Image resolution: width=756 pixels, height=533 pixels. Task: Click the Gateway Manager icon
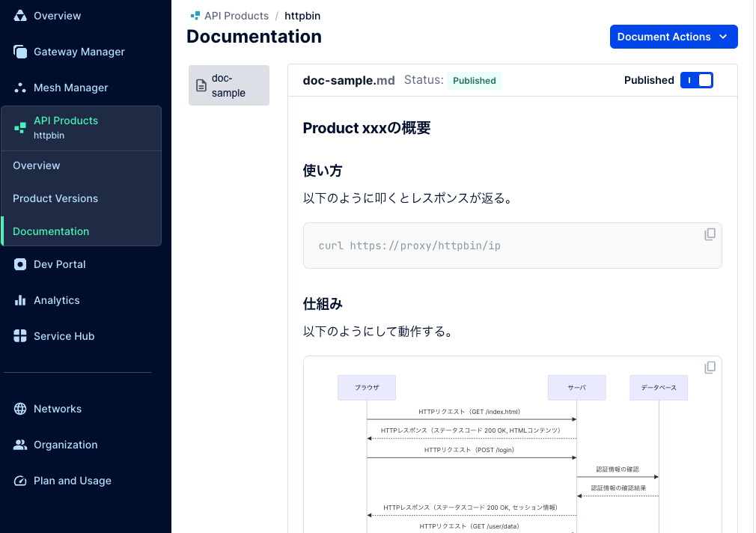(x=19, y=52)
